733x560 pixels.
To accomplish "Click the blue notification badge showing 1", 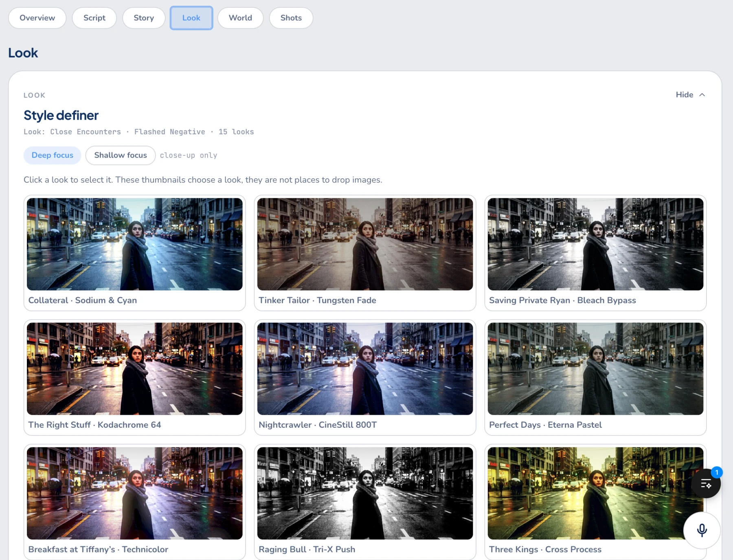I will pyautogui.click(x=717, y=472).
